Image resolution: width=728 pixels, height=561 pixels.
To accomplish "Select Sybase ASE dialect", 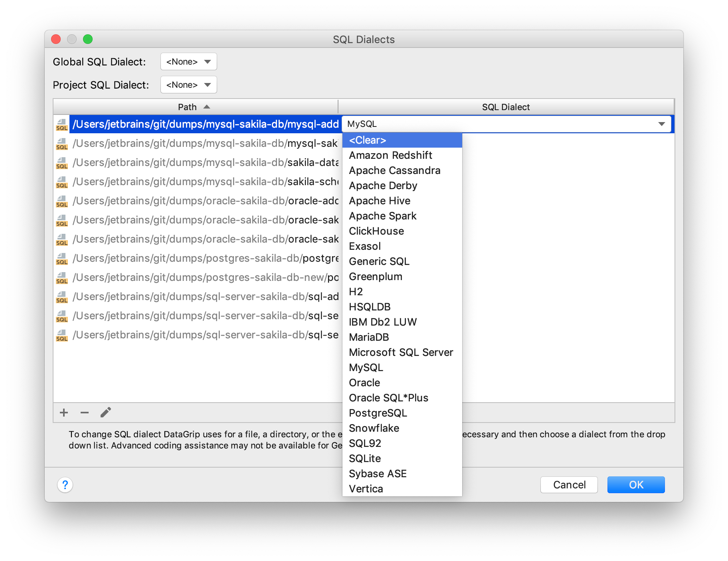I will pyautogui.click(x=402, y=474).
